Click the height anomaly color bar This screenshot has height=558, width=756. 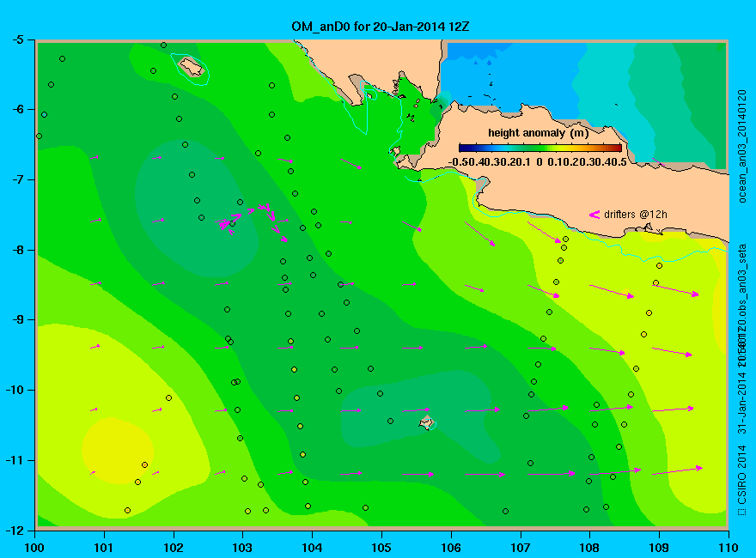[x=540, y=148]
